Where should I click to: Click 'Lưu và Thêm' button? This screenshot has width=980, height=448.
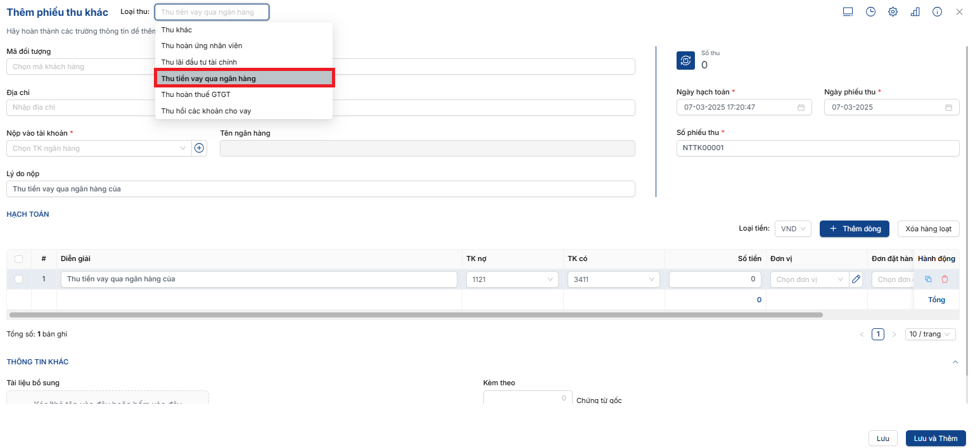point(935,438)
